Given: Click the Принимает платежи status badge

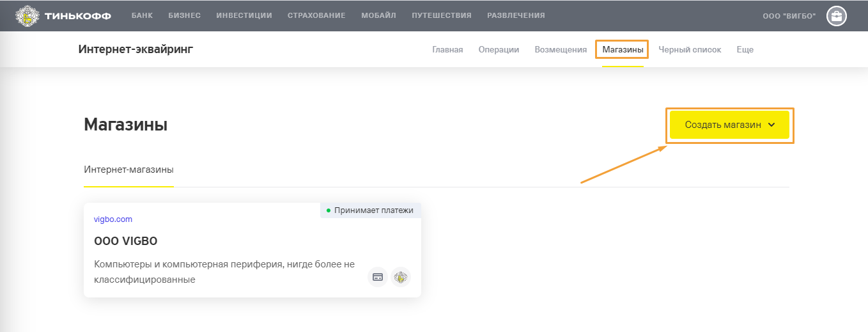Looking at the screenshot, I should (x=371, y=210).
